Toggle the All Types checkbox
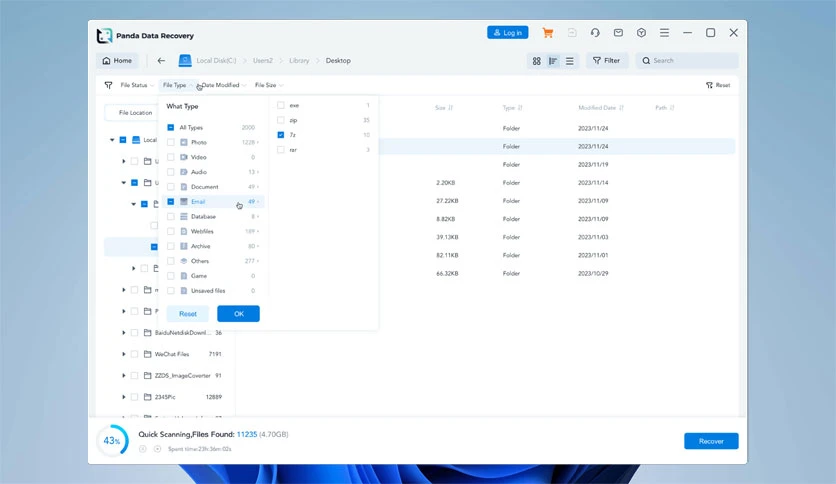This screenshot has height=484, width=836. 171,127
